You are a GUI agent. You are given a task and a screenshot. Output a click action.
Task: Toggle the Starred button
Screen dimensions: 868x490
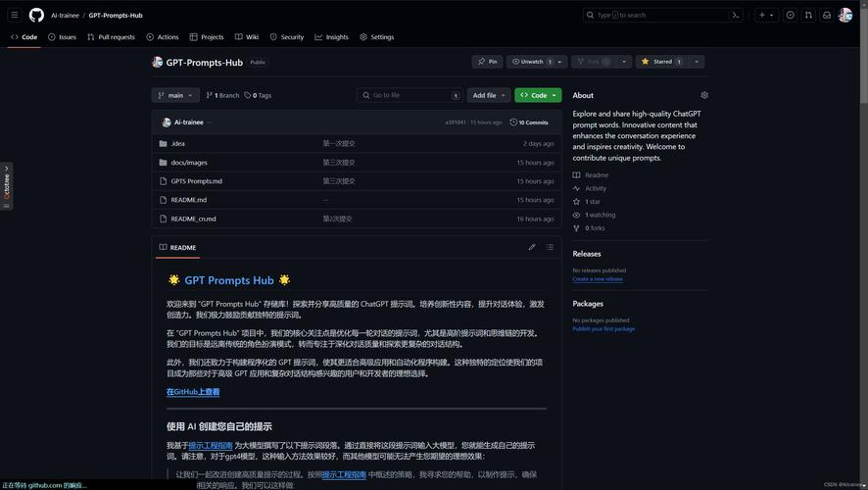coord(661,62)
